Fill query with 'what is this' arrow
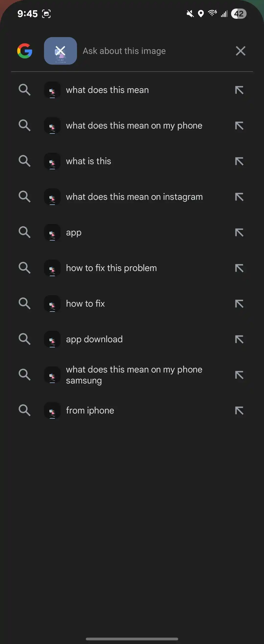This screenshot has height=644, width=264. pos(239,161)
